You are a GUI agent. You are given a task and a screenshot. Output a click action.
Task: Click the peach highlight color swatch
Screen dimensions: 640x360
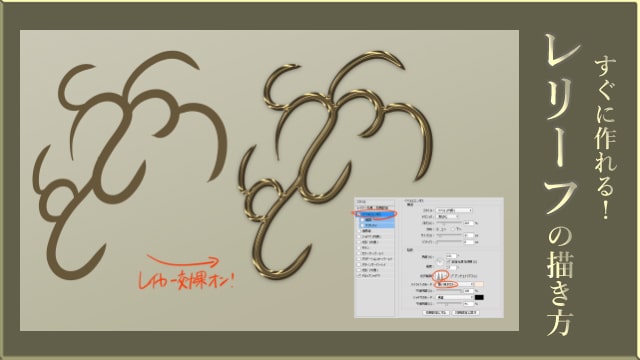pos(479,284)
